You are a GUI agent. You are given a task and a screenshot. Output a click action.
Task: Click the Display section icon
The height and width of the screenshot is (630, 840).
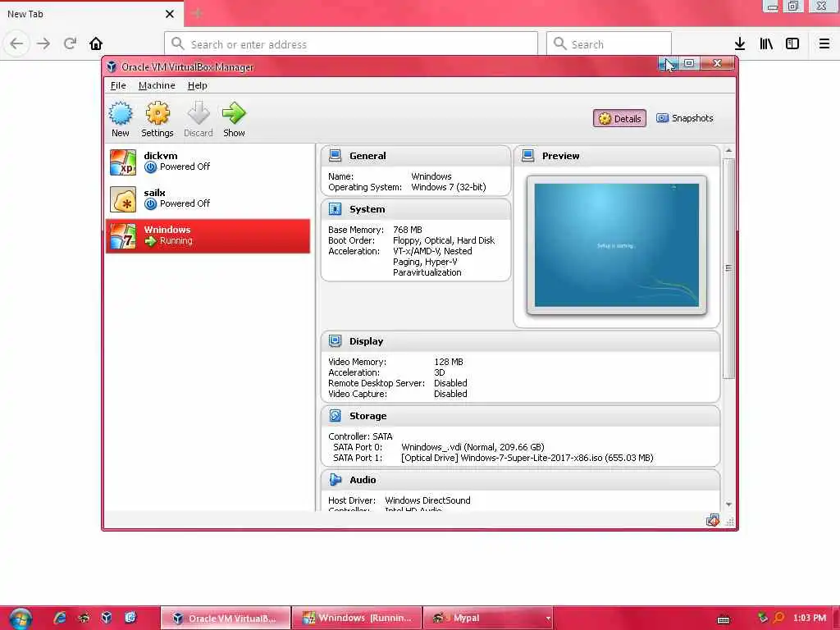336,341
